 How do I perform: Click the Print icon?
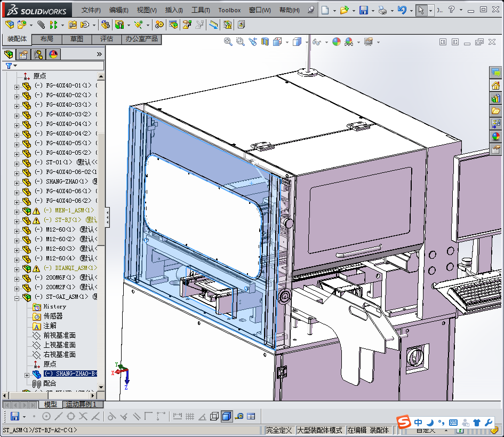pyautogui.click(x=382, y=10)
